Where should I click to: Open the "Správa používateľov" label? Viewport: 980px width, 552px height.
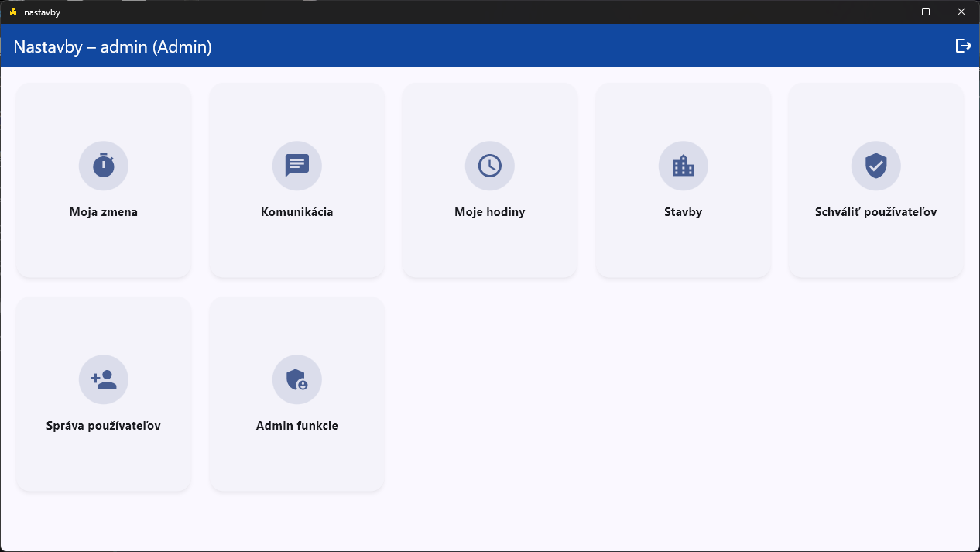pos(104,426)
